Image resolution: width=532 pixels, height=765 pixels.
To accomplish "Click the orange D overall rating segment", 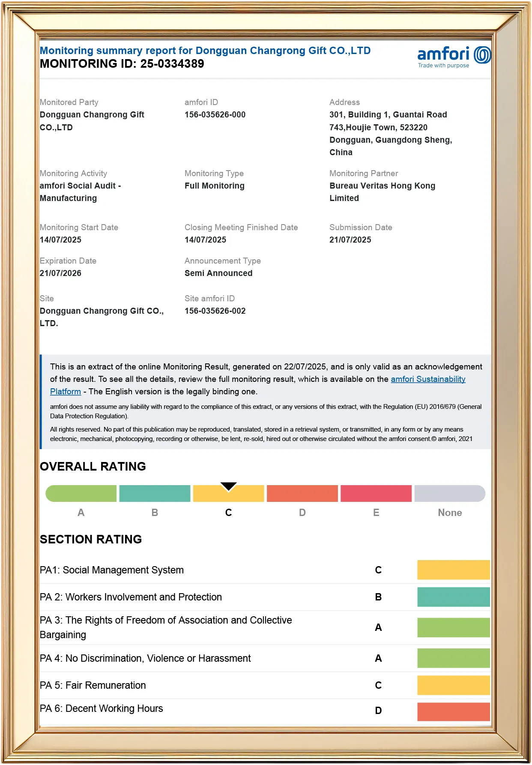I will tap(302, 494).
